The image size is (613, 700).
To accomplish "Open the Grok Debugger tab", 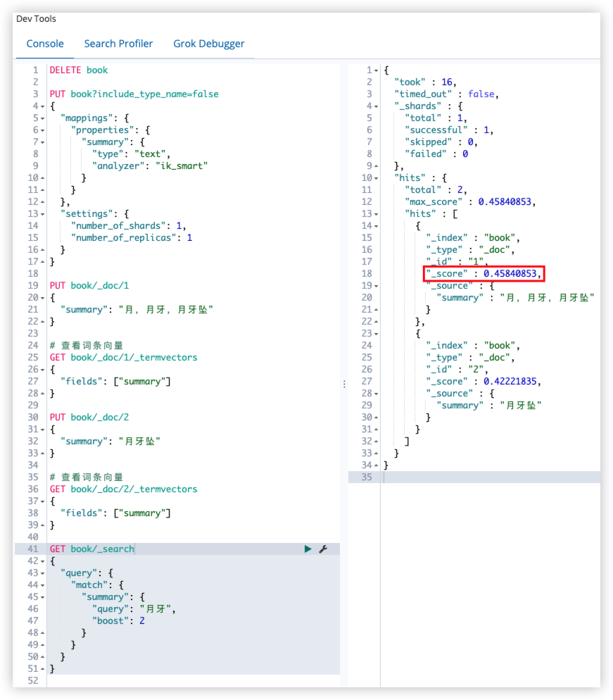I will [x=209, y=44].
